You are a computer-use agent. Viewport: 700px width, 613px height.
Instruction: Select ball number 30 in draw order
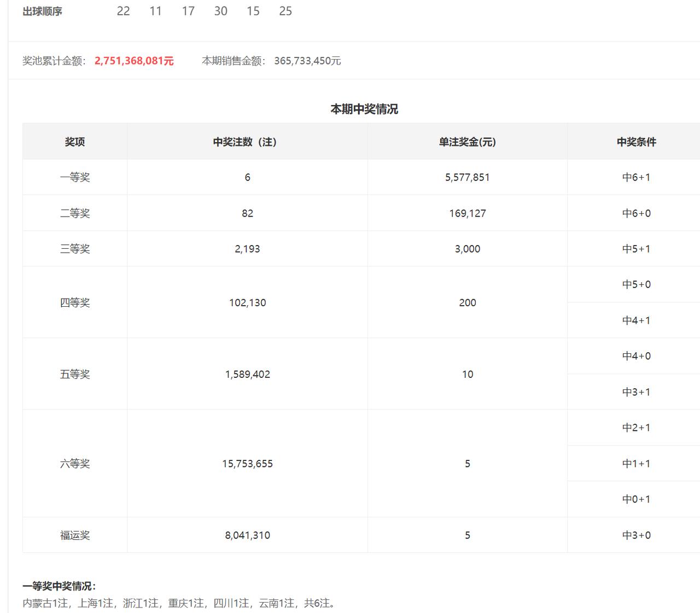[x=221, y=11]
